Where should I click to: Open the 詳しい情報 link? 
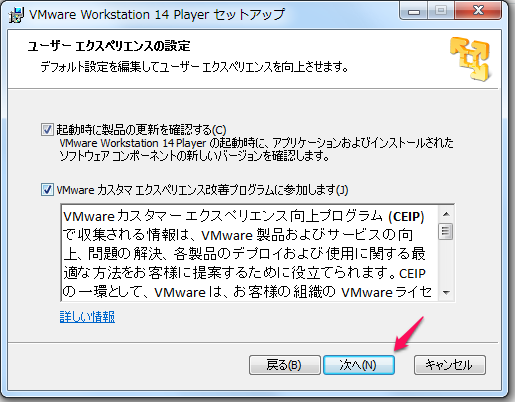click(87, 317)
